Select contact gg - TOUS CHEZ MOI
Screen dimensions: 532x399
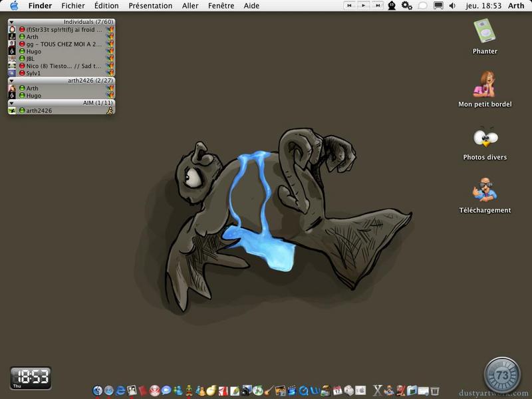[61, 44]
